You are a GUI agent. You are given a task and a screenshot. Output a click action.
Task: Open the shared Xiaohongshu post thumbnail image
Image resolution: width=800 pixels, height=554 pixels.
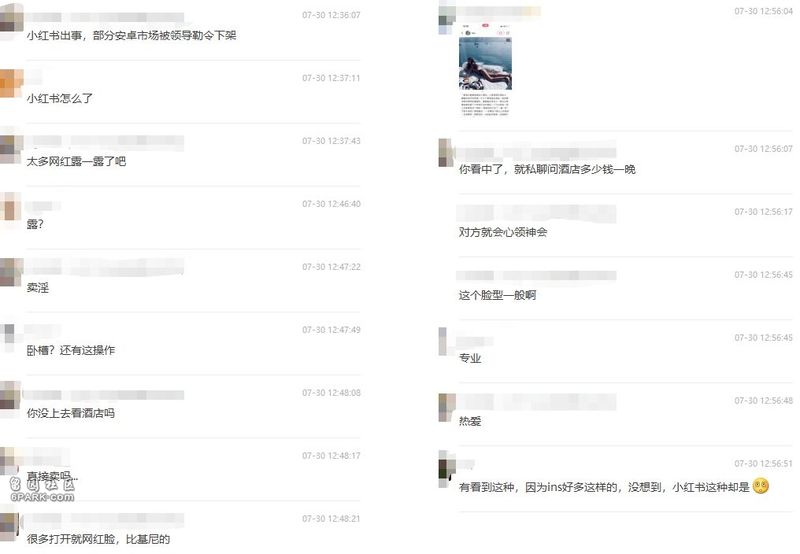pos(485,69)
